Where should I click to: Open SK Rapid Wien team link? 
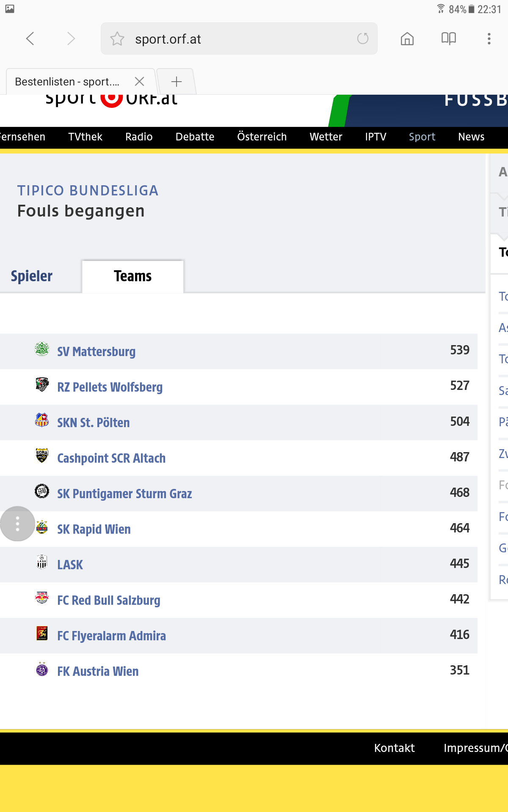(94, 529)
